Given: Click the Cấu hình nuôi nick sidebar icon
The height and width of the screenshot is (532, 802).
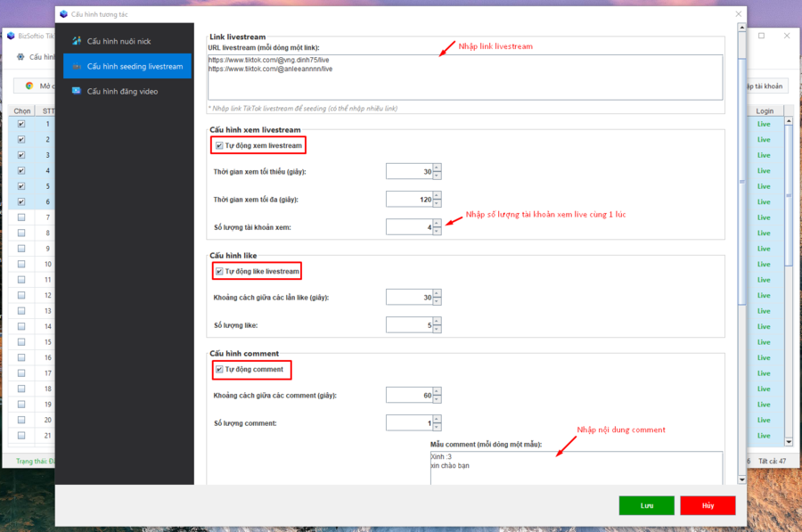Looking at the screenshot, I should [x=78, y=41].
